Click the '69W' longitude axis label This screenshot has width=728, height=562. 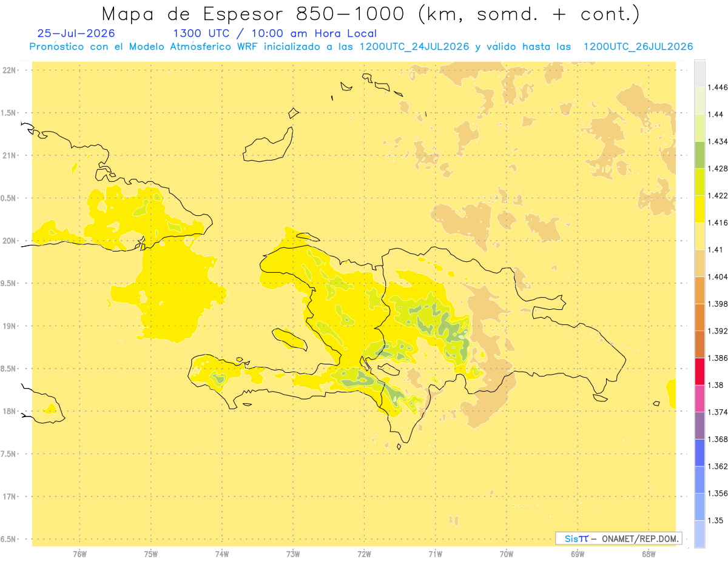[578, 554]
